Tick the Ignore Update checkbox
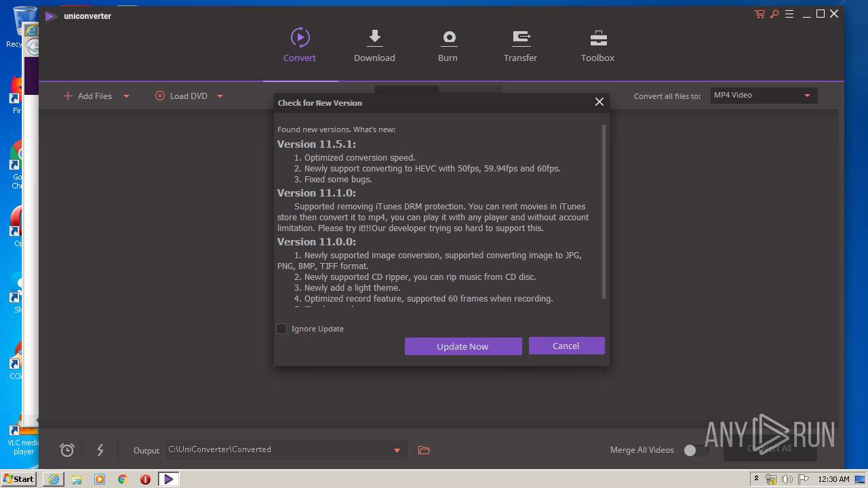 (281, 329)
